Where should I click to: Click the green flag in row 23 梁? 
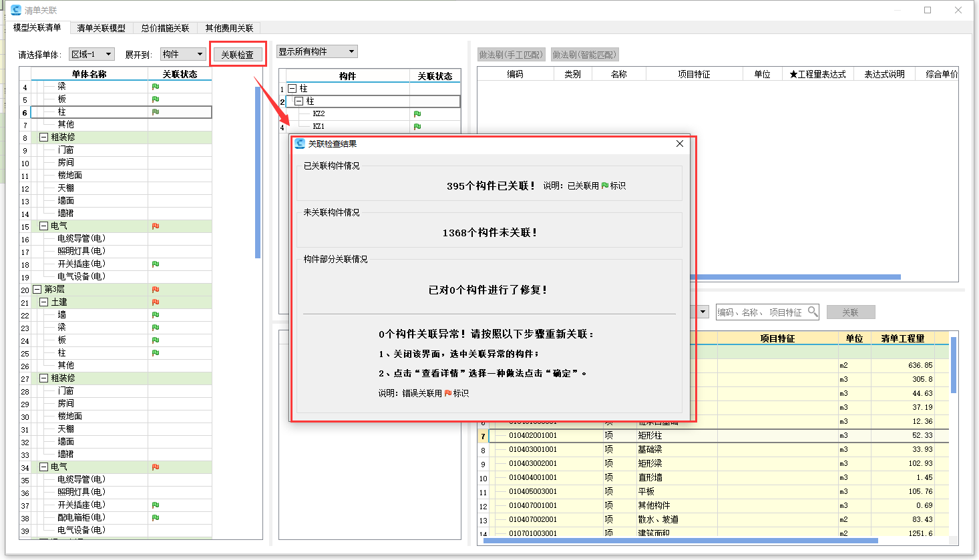[156, 328]
